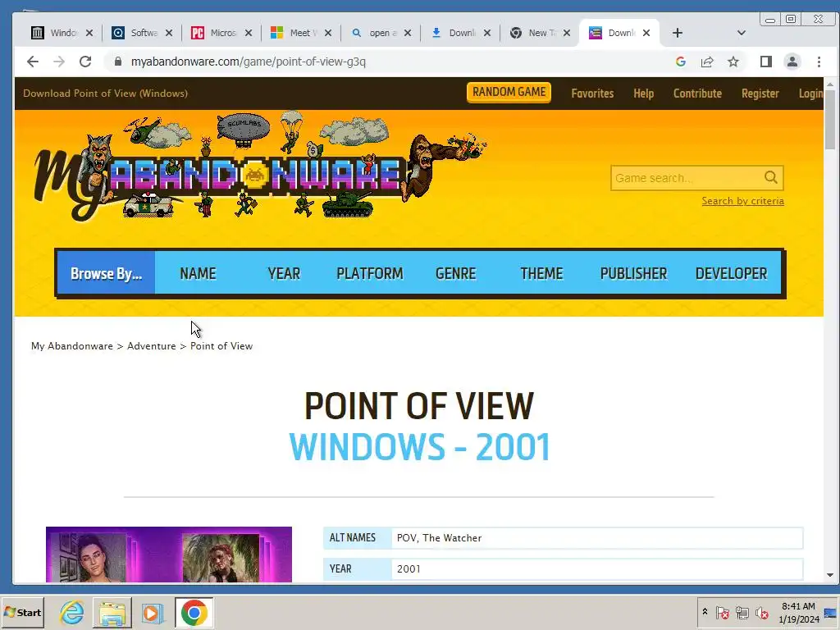Browse by PLATFORM
840x630 pixels.
click(370, 273)
